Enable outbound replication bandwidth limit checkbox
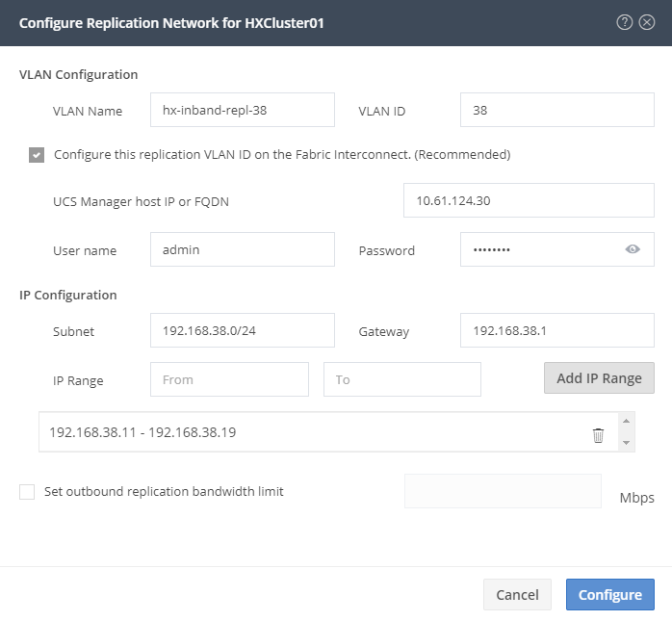 tap(27, 492)
